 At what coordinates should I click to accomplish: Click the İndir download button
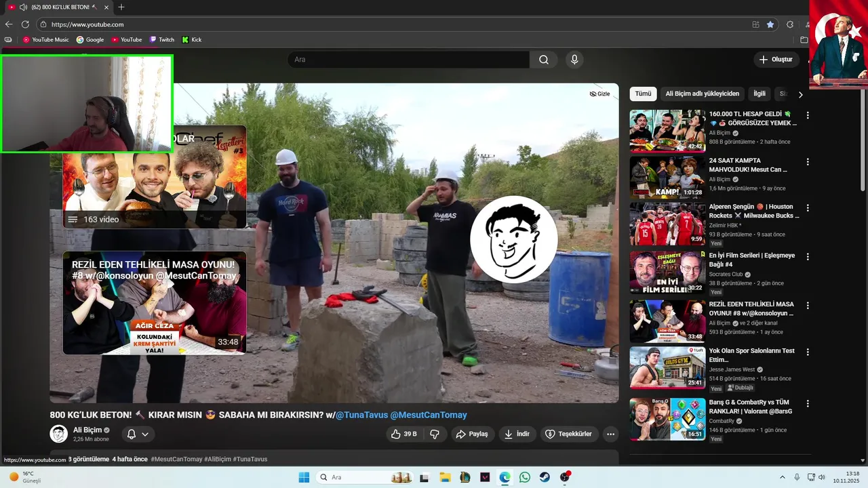click(517, 434)
